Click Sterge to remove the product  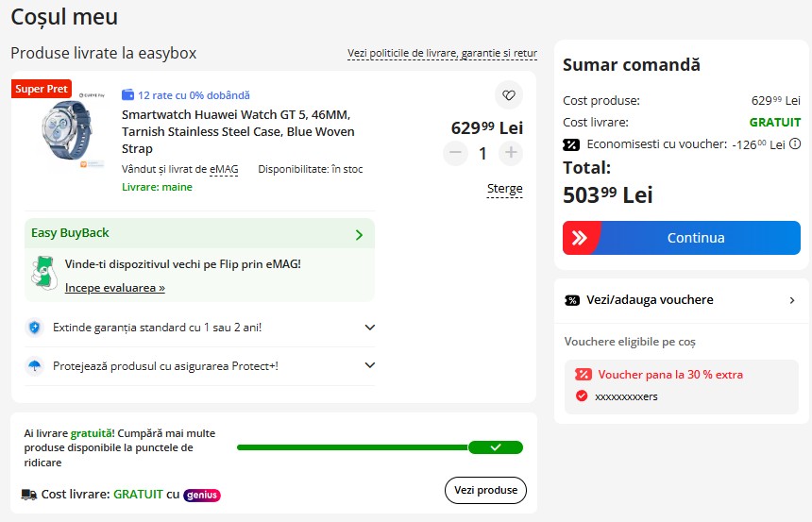click(505, 189)
